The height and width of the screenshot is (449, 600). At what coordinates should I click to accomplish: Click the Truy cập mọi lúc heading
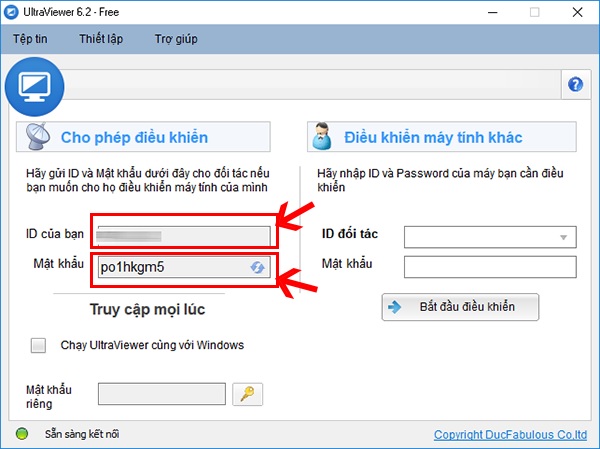point(147,310)
